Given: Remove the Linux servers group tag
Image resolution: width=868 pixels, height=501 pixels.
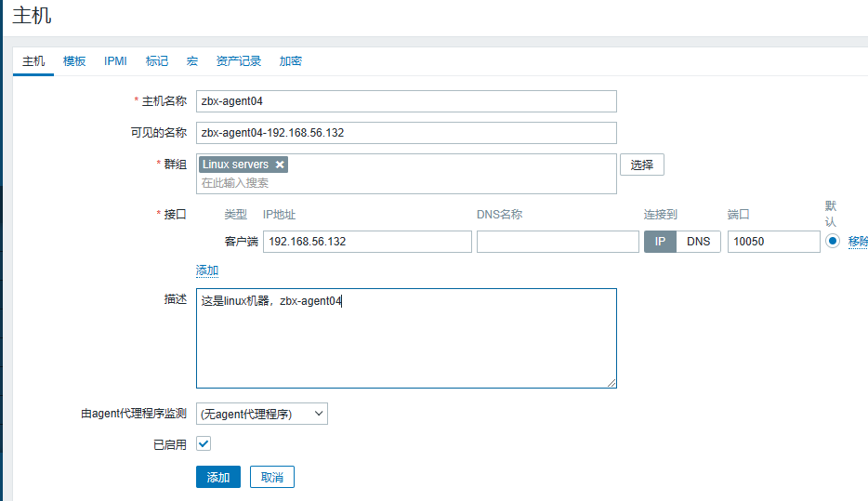Looking at the screenshot, I should [280, 165].
